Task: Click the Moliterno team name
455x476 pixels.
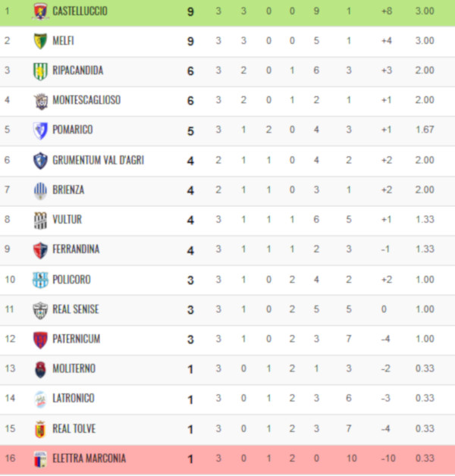Action: click(74, 368)
